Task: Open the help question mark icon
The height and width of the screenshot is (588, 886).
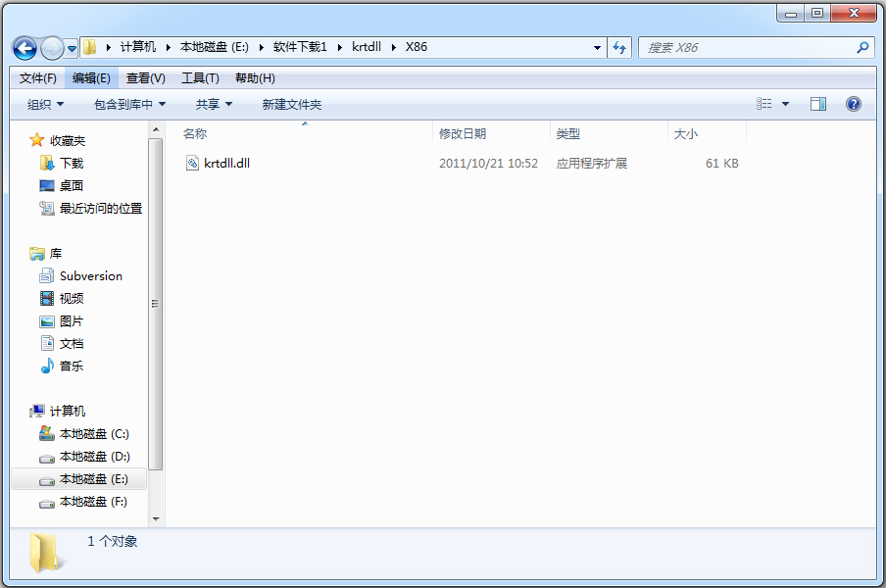Action: (853, 104)
